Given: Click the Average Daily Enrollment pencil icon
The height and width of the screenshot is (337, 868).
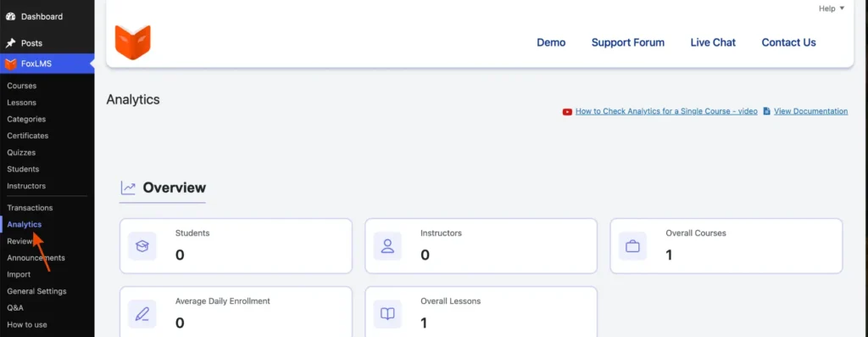Looking at the screenshot, I should coord(142,314).
